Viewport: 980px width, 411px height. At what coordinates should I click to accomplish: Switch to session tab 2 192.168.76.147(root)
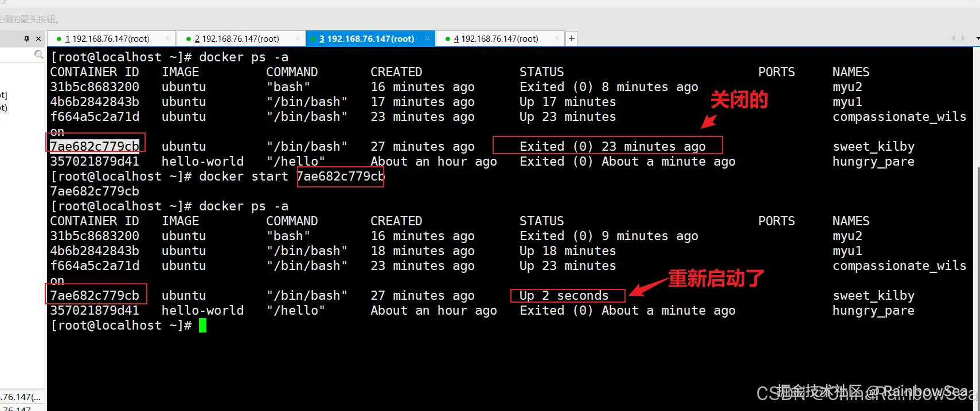point(237,38)
